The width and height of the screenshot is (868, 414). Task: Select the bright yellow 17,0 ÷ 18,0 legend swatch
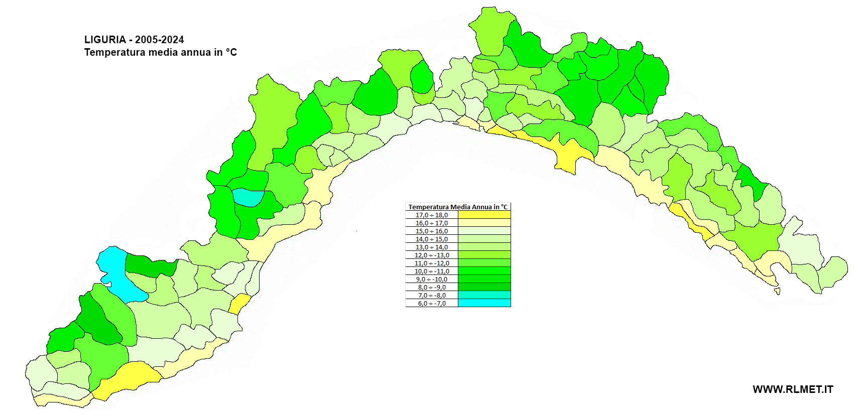(484, 215)
